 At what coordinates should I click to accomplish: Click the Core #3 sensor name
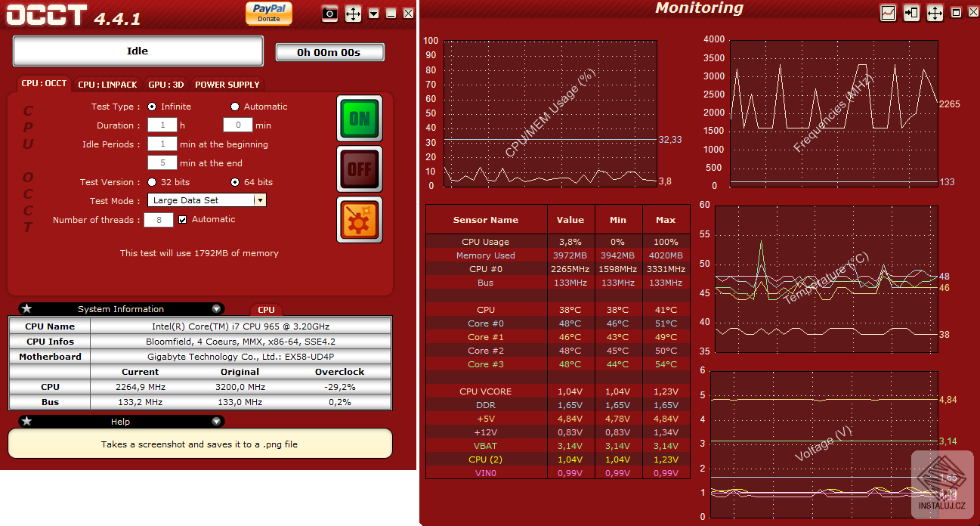pyautogui.click(x=485, y=364)
